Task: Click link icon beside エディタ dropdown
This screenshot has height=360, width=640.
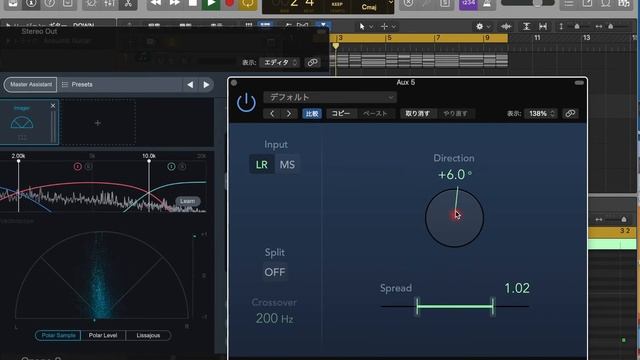Action: 312,62
